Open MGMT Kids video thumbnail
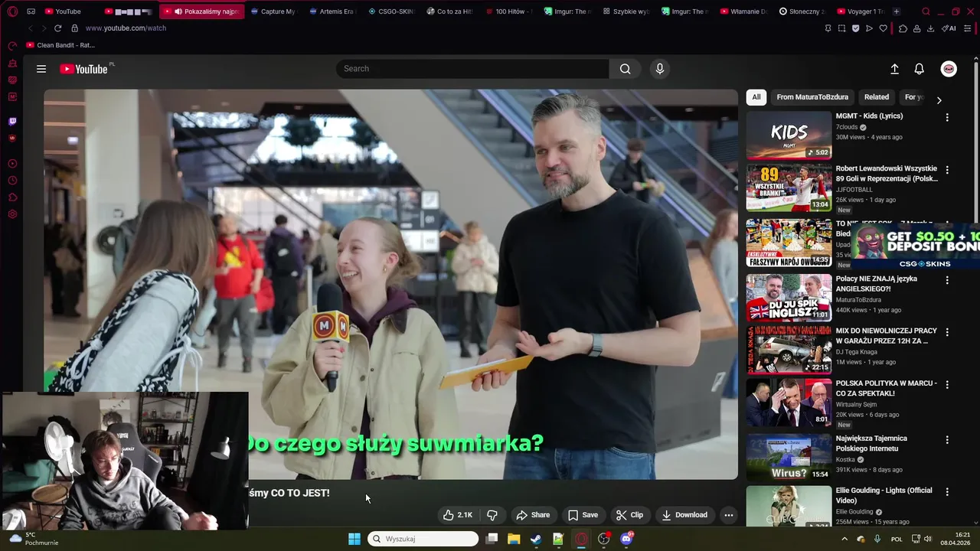The height and width of the screenshot is (551, 980). click(x=789, y=135)
